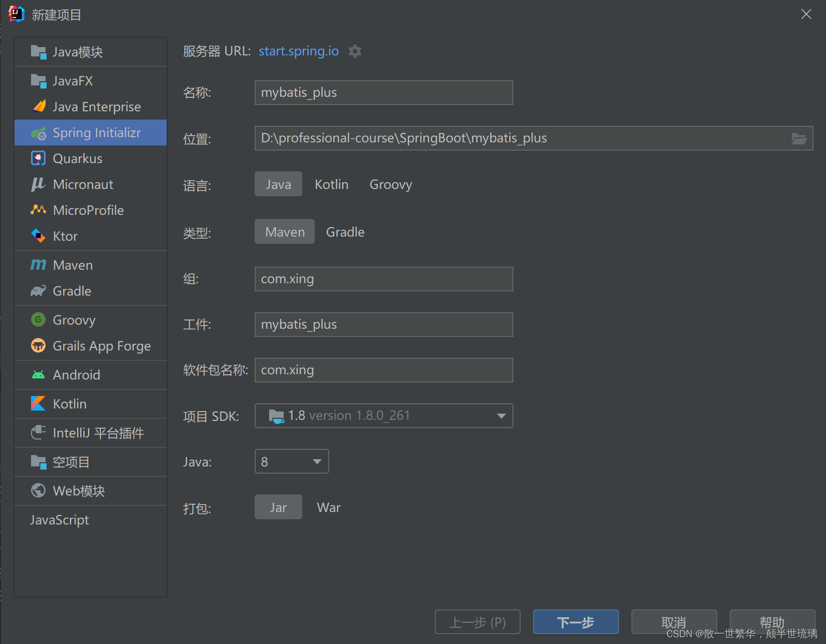Browse for project location folder icon
Screen dimensions: 826x644
point(799,139)
